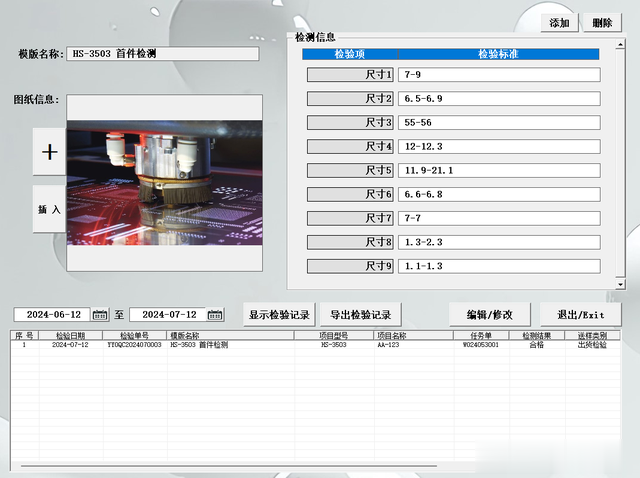Click 尺寸8 standard field 1.3-2.3

coord(499,242)
